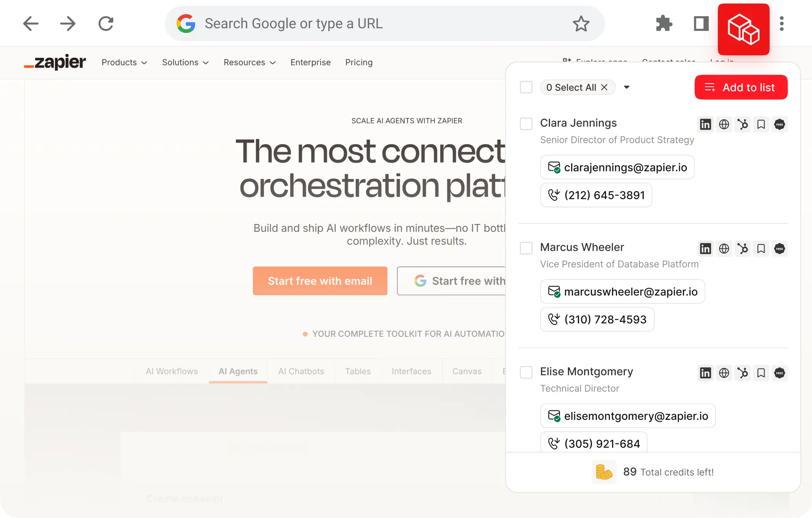Image resolution: width=812 pixels, height=518 pixels.
Task: Open the browser extensions puzzle icon
Action: point(664,24)
